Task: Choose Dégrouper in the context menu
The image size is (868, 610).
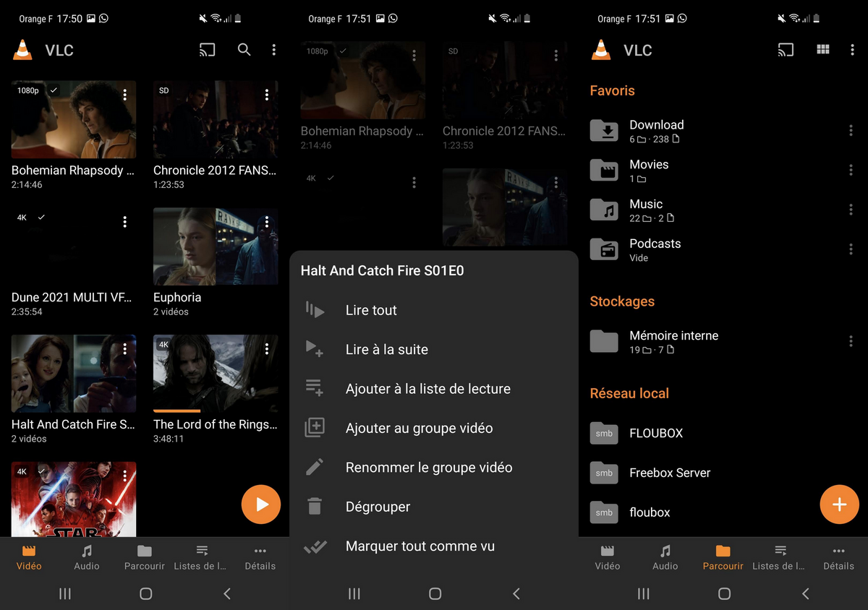Action: click(x=434, y=507)
